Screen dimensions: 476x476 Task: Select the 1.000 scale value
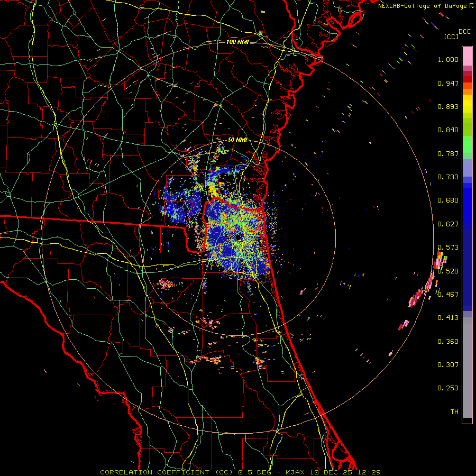pyautogui.click(x=448, y=59)
